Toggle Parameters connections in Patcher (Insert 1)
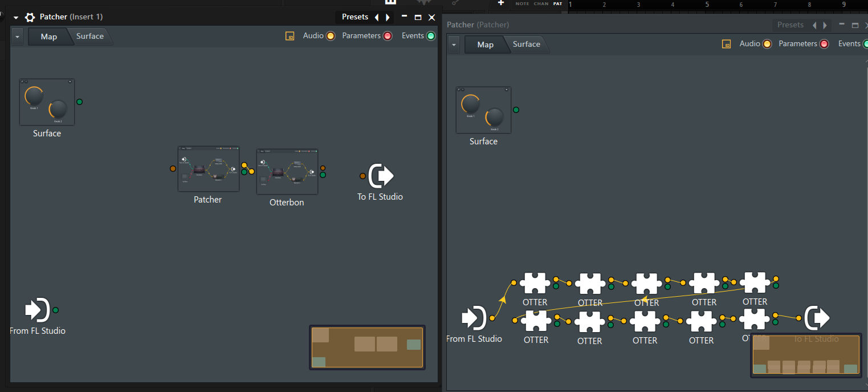The height and width of the screenshot is (392, 868). click(388, 36)
